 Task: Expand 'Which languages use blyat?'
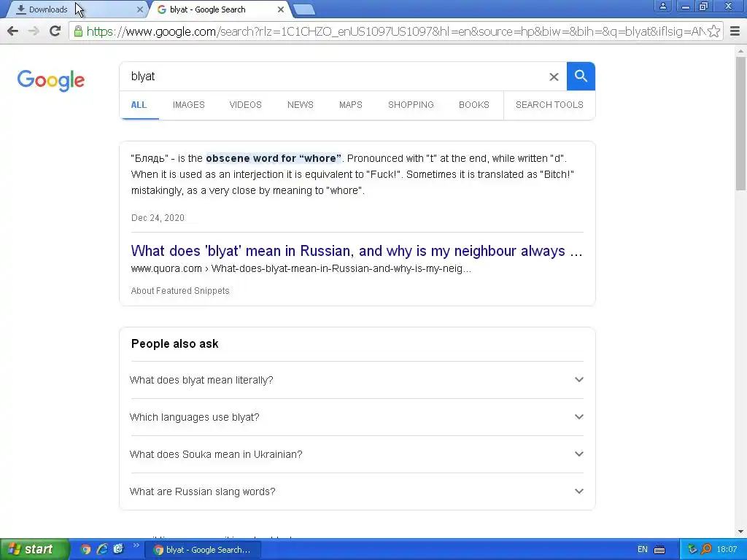pyautogui.click(x=357, y=417)
